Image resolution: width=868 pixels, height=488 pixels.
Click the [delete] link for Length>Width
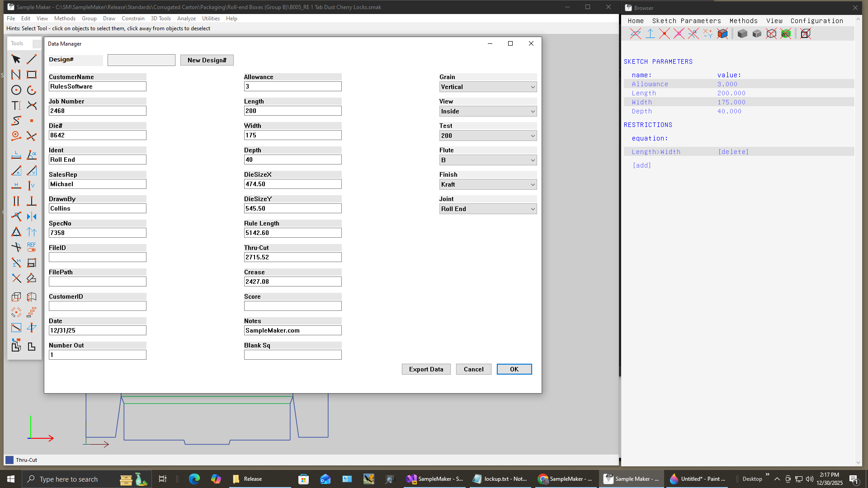coord(733,152)
